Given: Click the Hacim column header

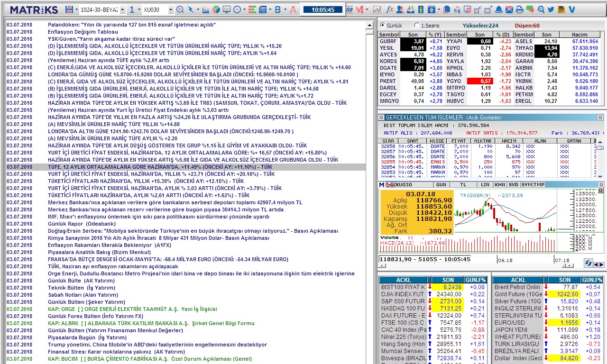Looking at the screenshot, I should (579, 35).
